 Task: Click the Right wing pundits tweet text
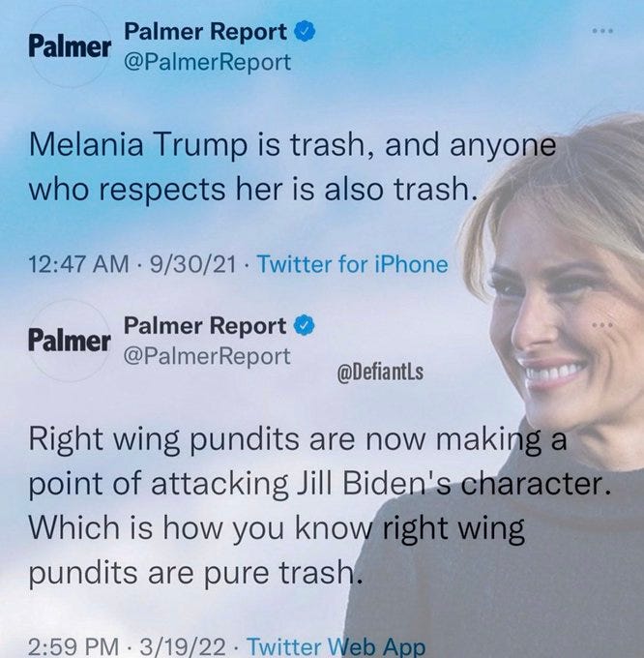pos(319,506)
